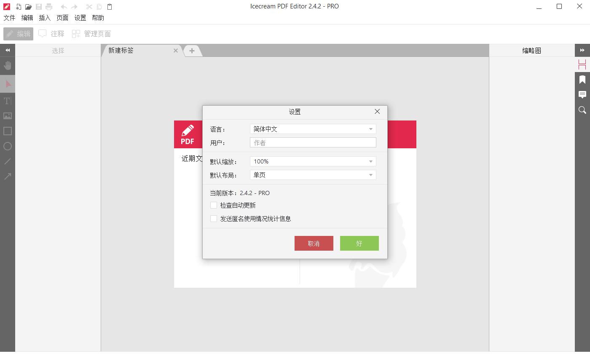Click the red 取消 button
590x364 pixels.
click(x=314, y=244)
